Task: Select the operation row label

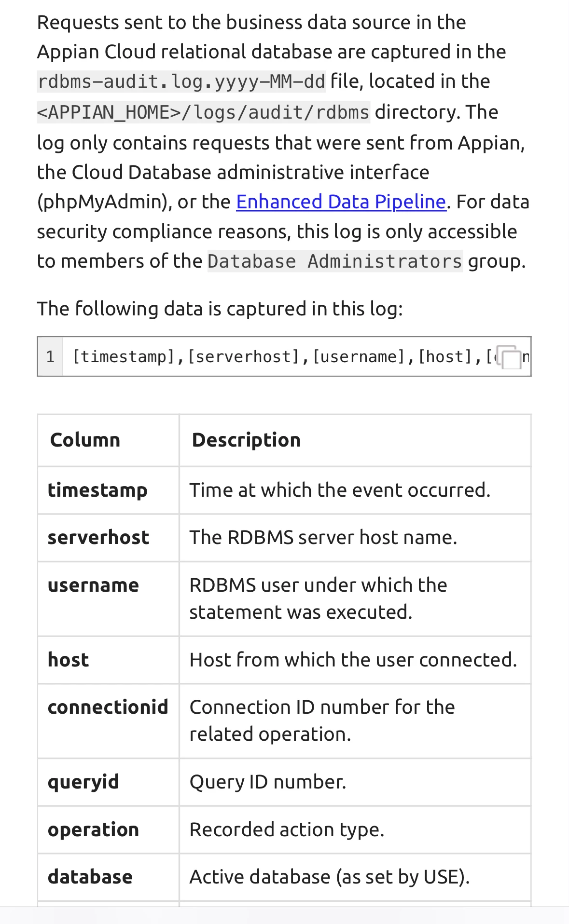Action: 93,829
